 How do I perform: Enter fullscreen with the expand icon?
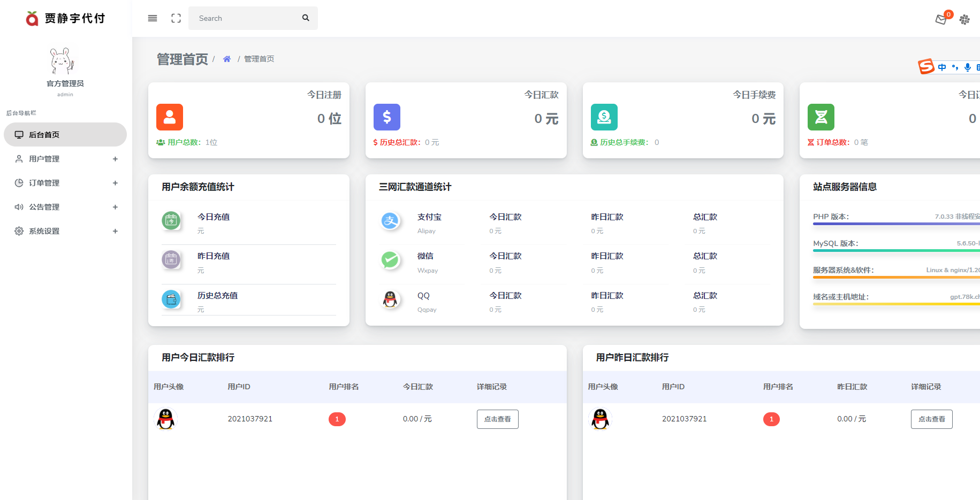pos(176,18)
